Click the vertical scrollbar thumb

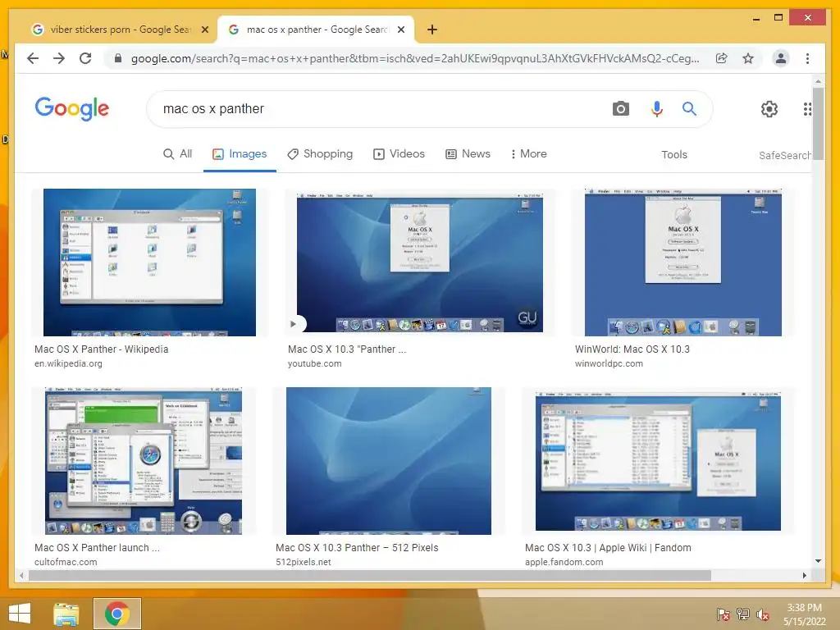818,122
